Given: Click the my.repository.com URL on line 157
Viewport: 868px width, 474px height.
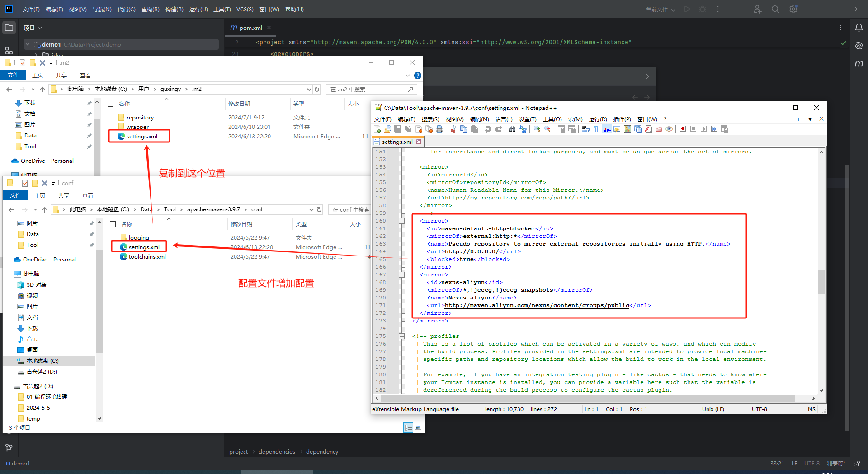Looking at the screenshot, I should click(x=506, y=198).
